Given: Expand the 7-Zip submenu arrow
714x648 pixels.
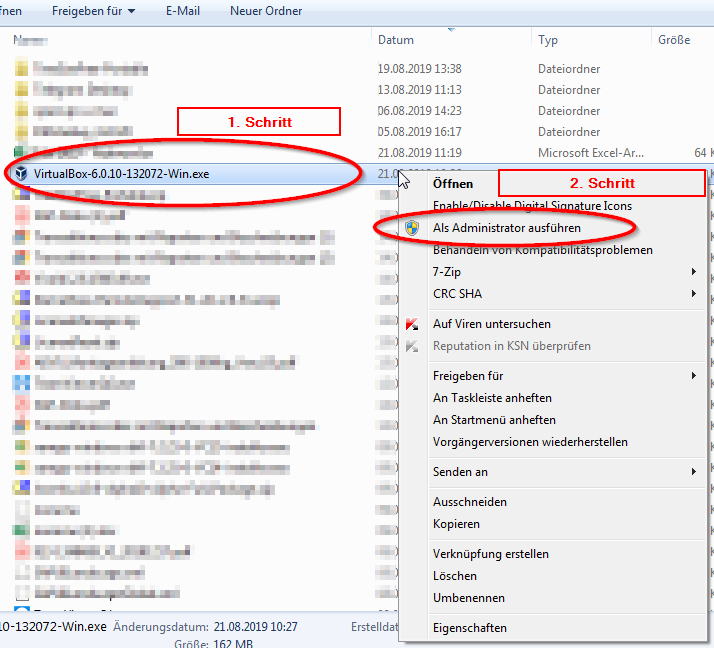Looking at the screenshot, I should click(x=694, y=272).
